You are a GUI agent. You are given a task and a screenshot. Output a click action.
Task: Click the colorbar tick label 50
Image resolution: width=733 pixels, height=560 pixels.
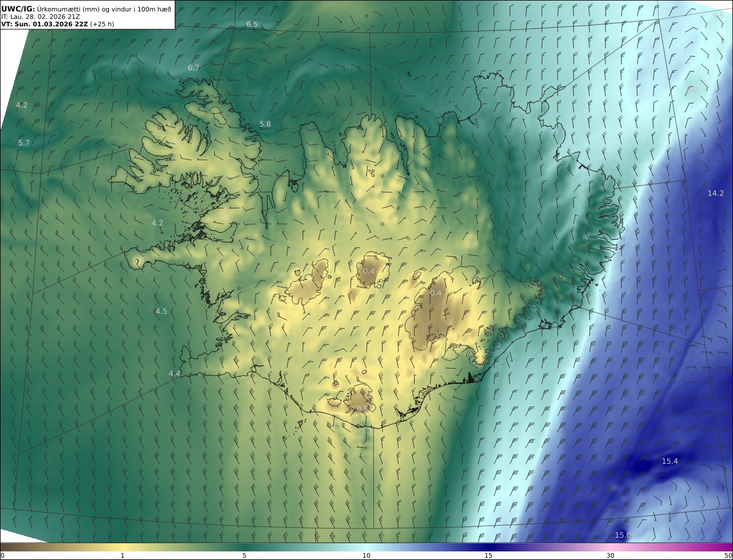pyautogui.click(x=728, y=555)
